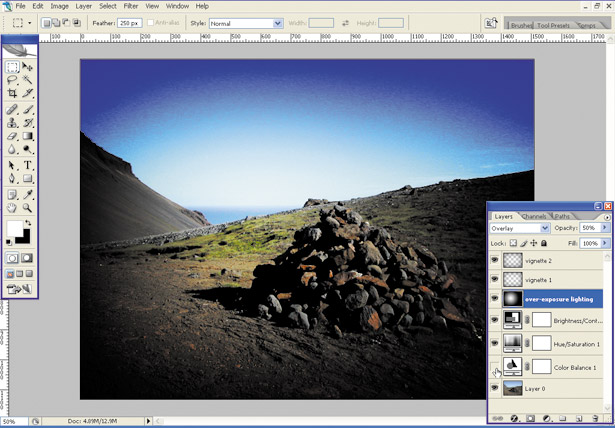Add a layer mask in Layers panel
The image size is (615, 428).
pos(530,419)
